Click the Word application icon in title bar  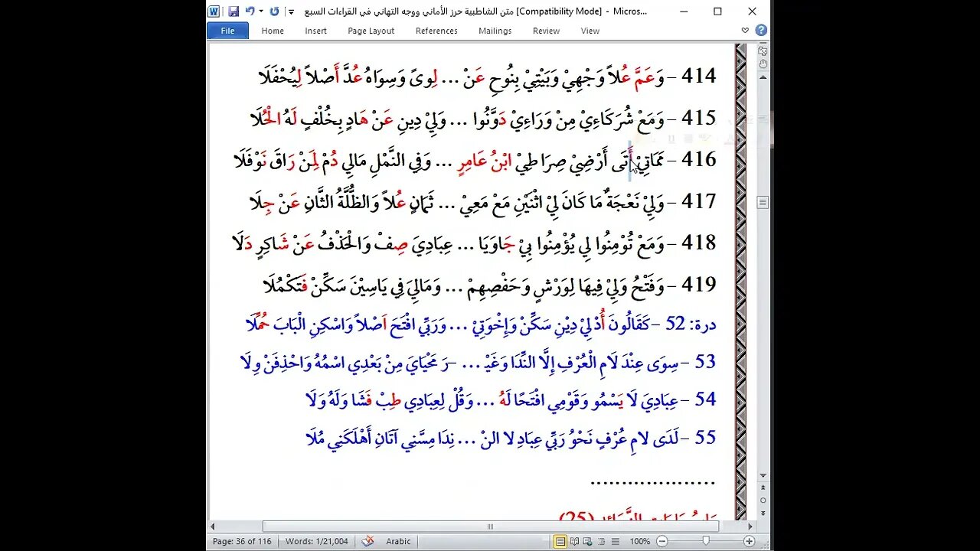[x=214, y=11]
